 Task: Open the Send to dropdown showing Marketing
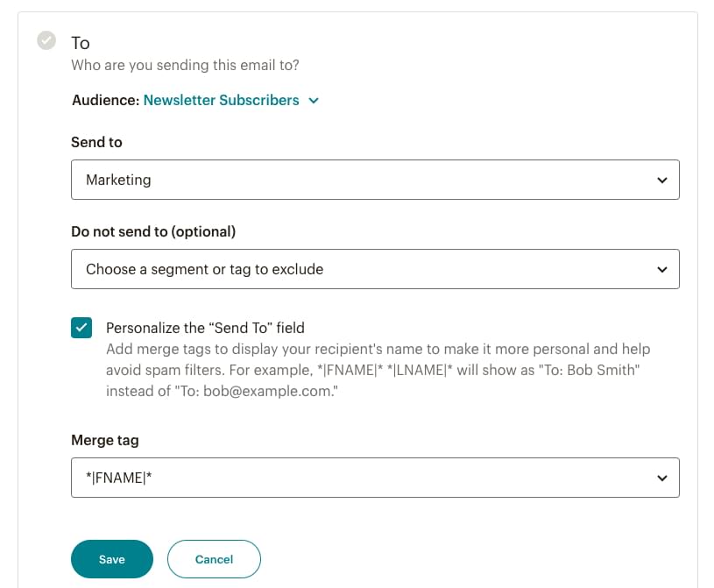[374, 180]
